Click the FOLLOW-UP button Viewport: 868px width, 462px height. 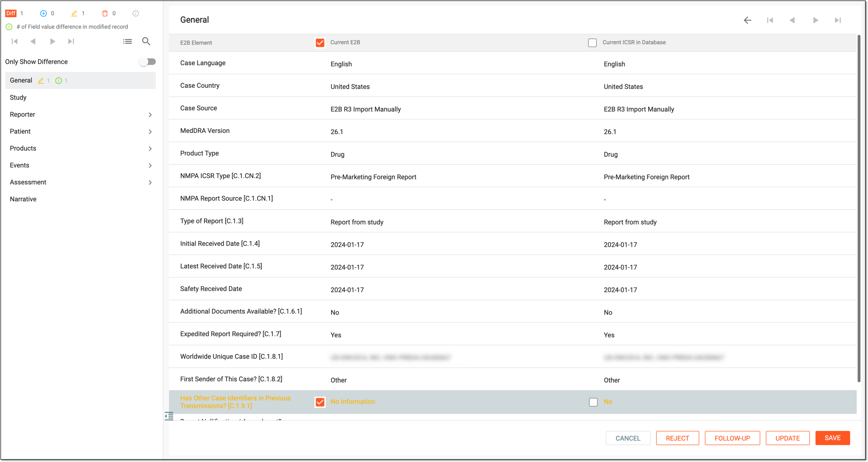(x=732, y=438)
